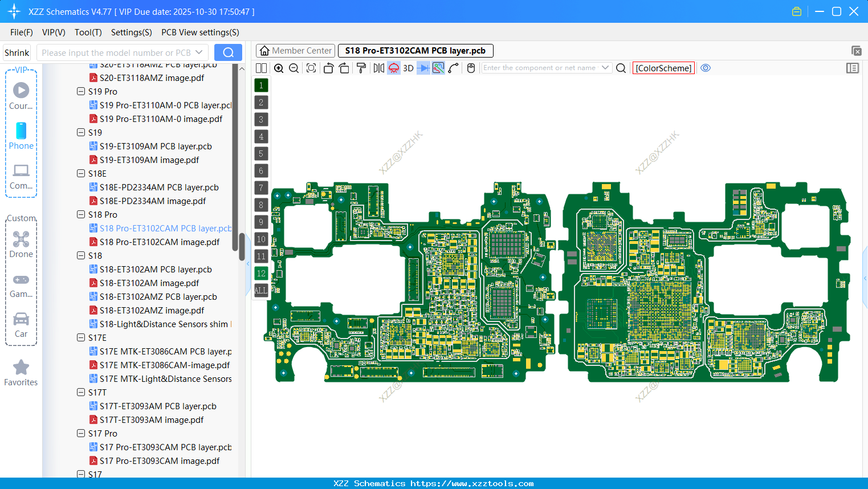
Task: Toggle visibility with the eye icon beside ColorScheme
Action: pyautogui.click(x=706, y=68)
